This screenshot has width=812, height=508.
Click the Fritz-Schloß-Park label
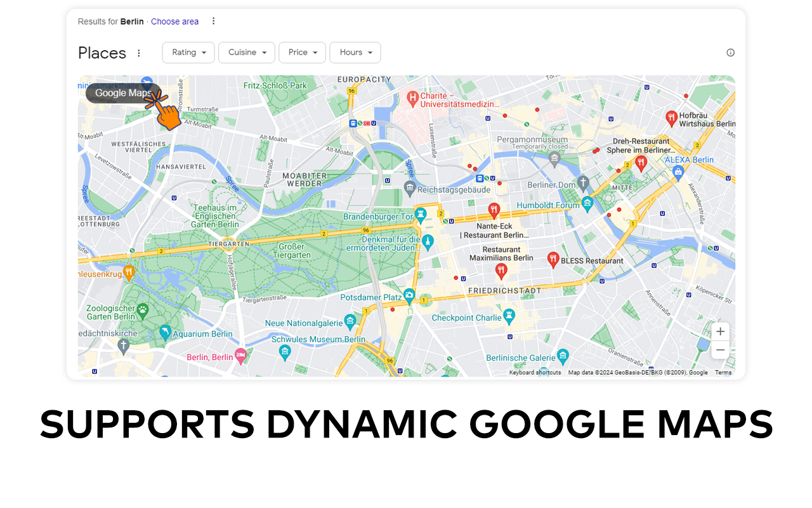(275, 85)
